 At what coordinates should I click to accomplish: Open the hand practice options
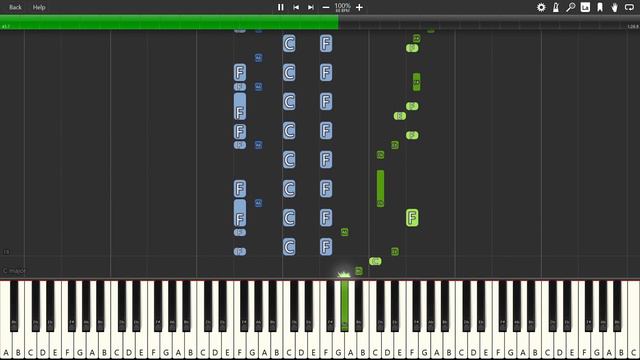pyautogui.click(x=614, y=7)
